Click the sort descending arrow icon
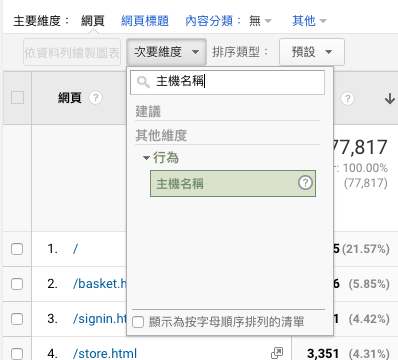This screenshot has height=360, width=398. [390, 99]
